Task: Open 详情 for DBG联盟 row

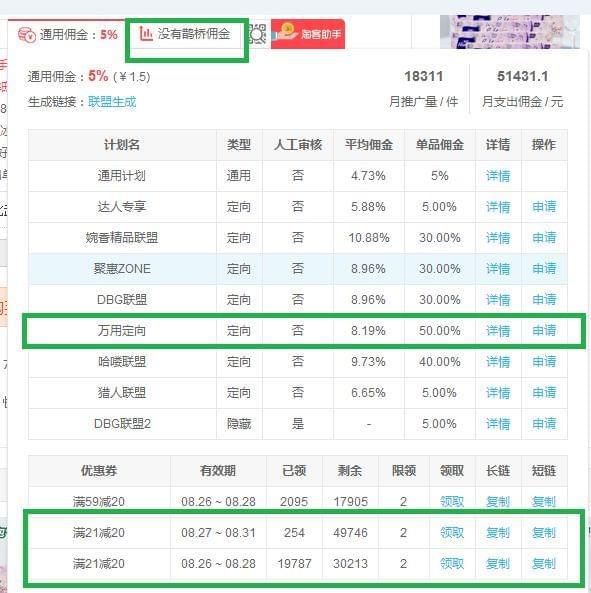Action: tap(498, 300)
